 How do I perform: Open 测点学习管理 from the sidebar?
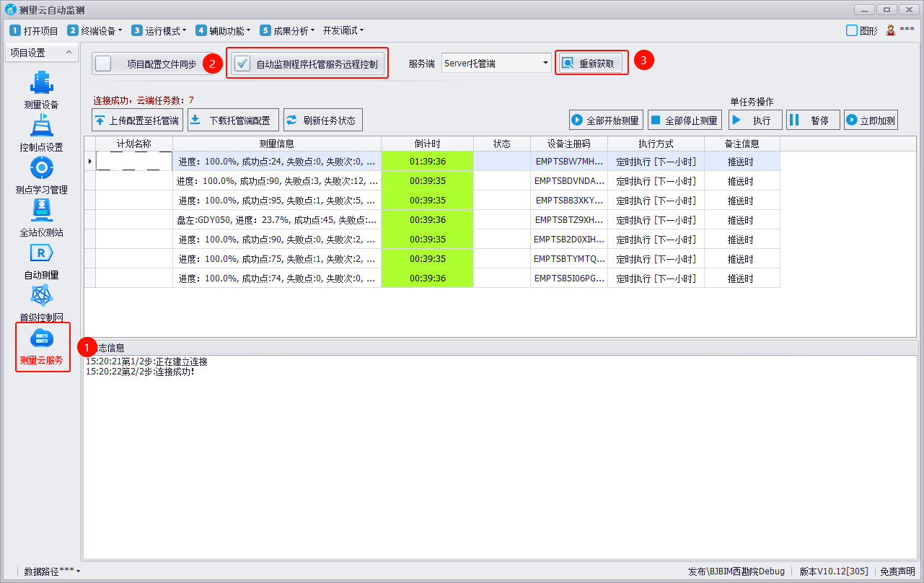tap(41, 167)
